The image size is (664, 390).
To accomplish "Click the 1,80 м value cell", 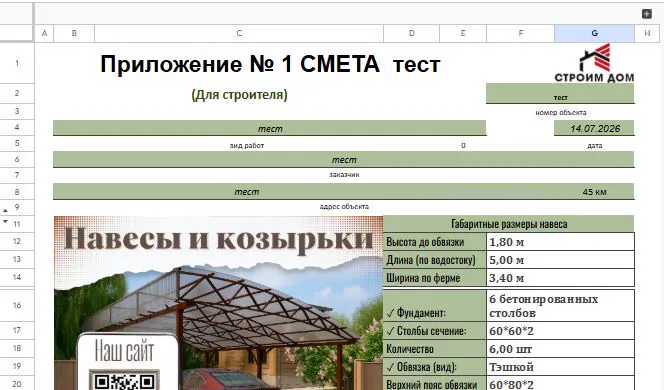I will 560,242.
